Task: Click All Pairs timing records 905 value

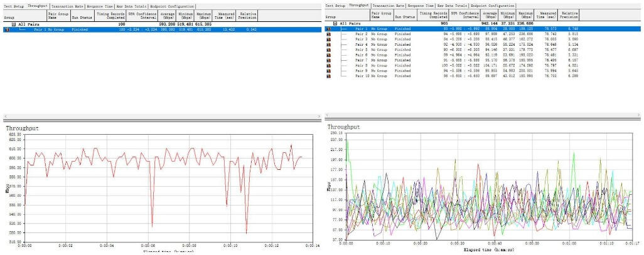Action: coord(444,24)
